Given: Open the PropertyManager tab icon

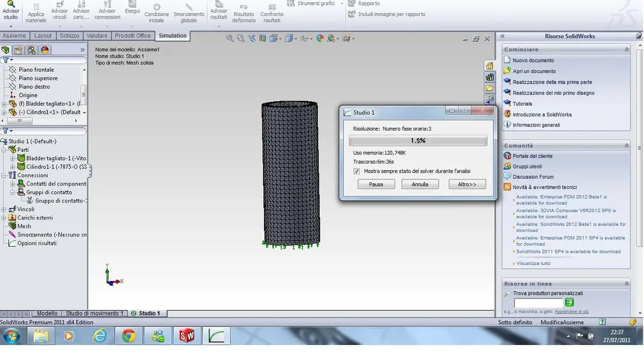Looking at the screenshot, I should [x=19, y=50].
